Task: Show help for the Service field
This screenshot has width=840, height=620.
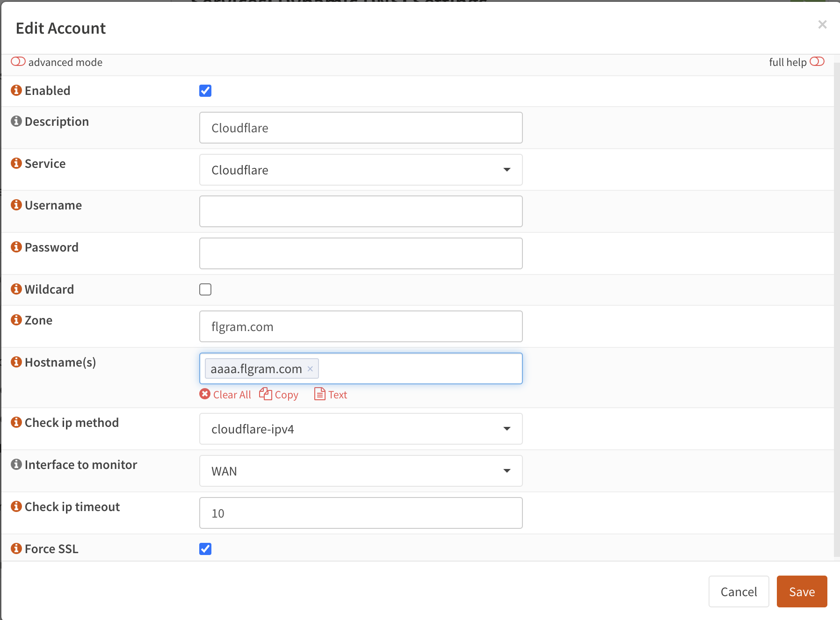Action: click(x=16, y=163)
